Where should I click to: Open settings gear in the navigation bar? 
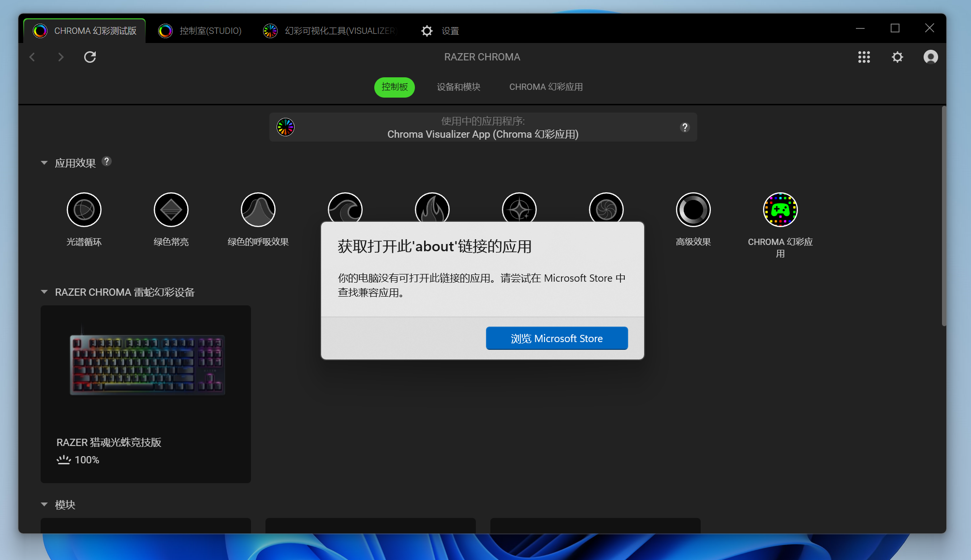pyautogui.click(x=897, y=57)
